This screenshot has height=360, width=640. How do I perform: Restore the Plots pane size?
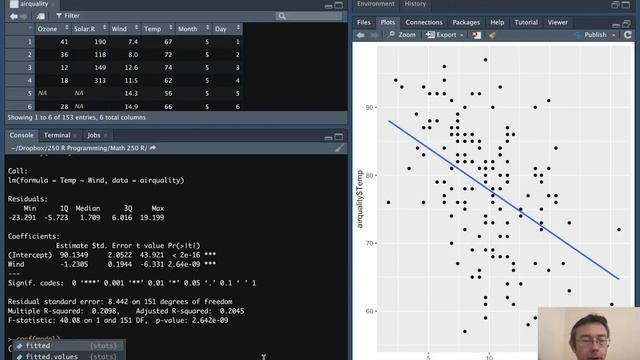coord(626,24)
